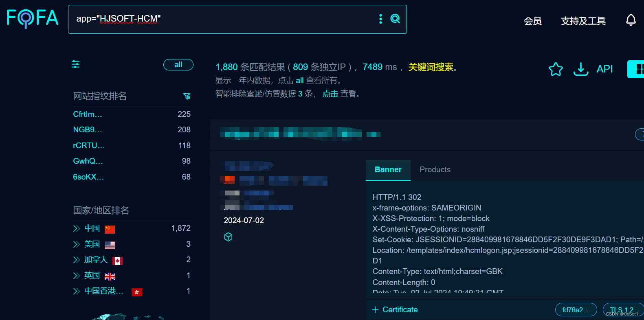The image size is (644, 320).
Task: Filter results by country 美国
Action: tap(92, 244)
